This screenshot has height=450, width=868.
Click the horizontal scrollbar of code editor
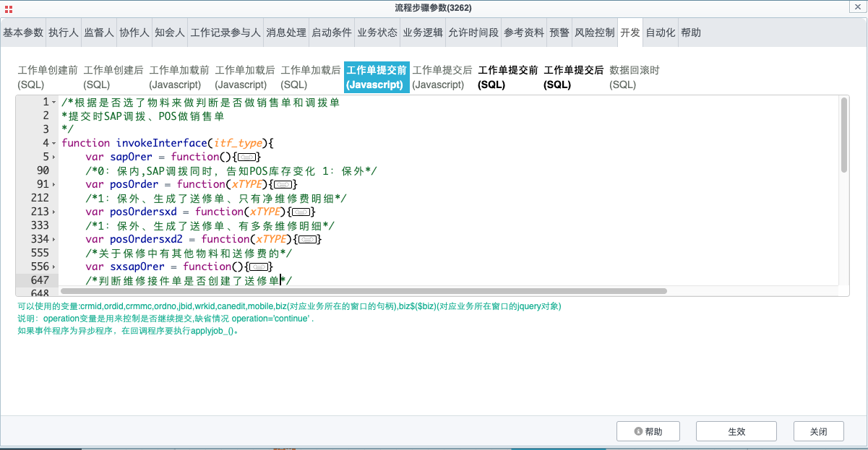pos(361,291)
